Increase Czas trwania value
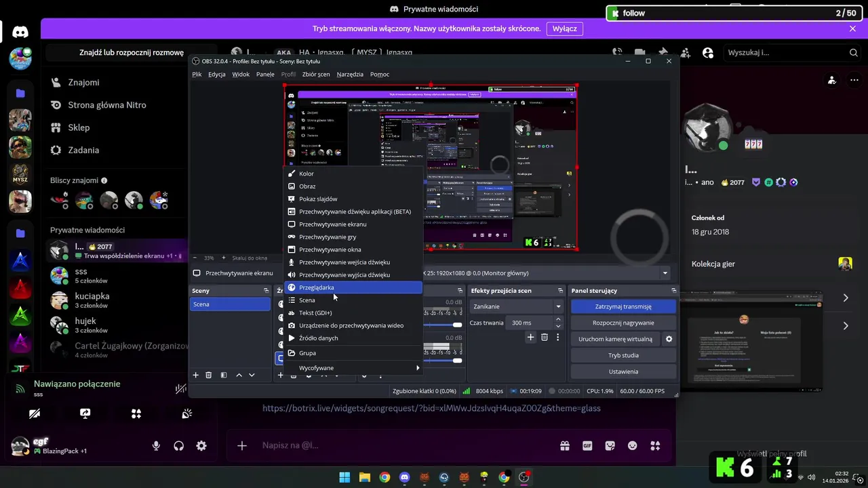This screenshot has width=868, height=488. tap(558, 319)
